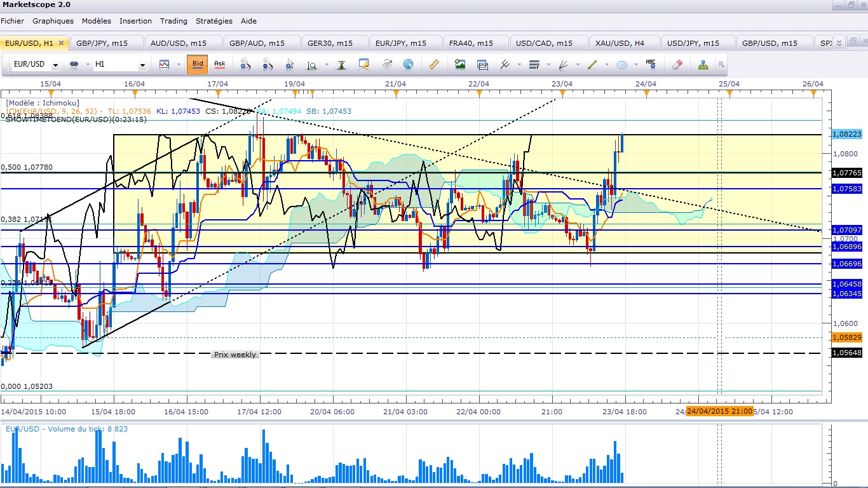The image size is (868, 488).
Task: Click the link charts chain icon
Action: tap(74, 65)
